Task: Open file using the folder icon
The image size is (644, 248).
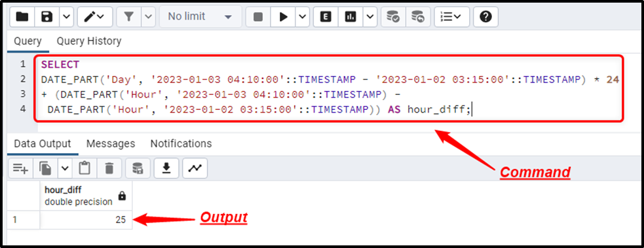Action: (22, 17)
